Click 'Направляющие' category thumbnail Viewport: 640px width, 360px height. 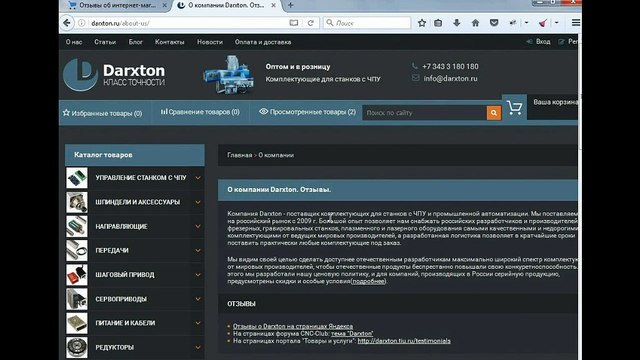click(x=77, y=227)
